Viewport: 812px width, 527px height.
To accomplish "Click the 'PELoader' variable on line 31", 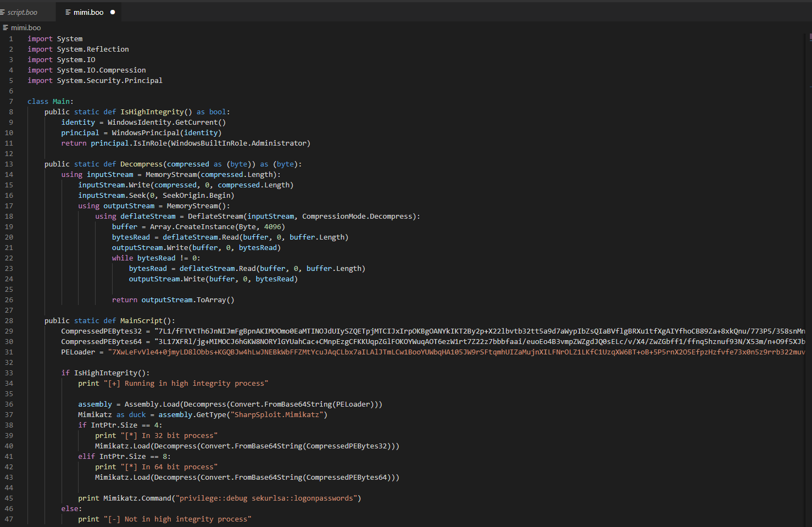I will [x=78, y=352].
